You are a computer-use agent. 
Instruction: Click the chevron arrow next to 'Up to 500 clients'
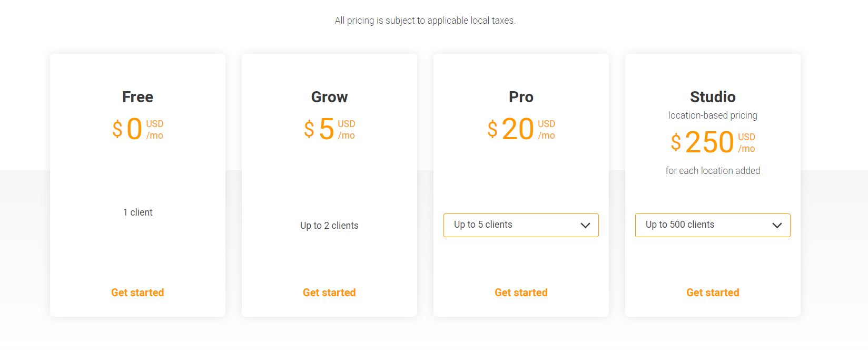coord(777,225)
